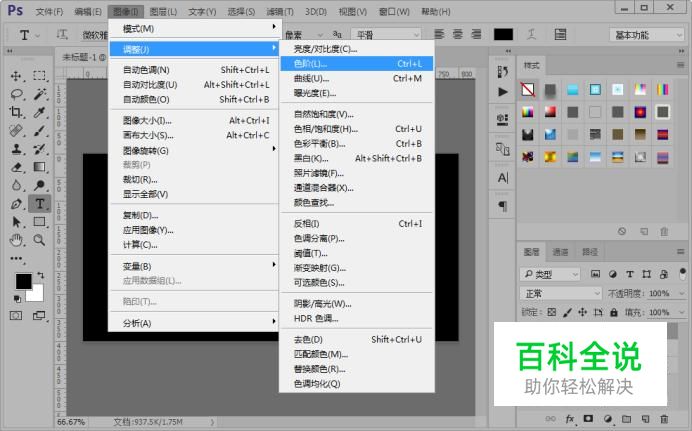Select the Magic Wand tool

[40, 94]
